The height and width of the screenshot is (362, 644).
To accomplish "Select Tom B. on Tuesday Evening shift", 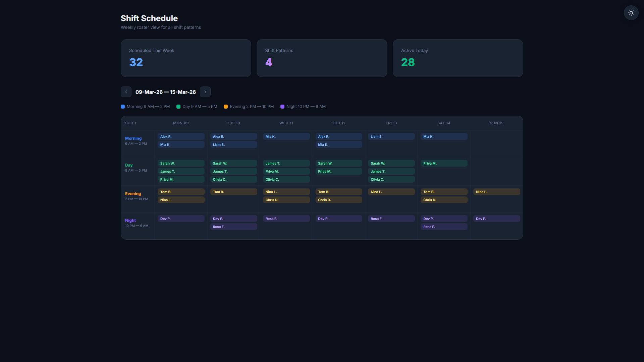I will point(234,192).
